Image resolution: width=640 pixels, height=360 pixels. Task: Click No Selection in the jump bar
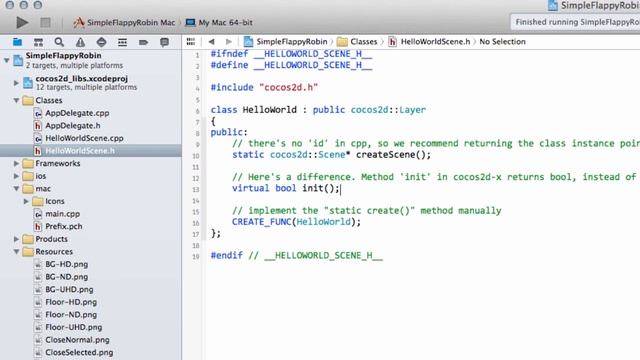[502, 42]
